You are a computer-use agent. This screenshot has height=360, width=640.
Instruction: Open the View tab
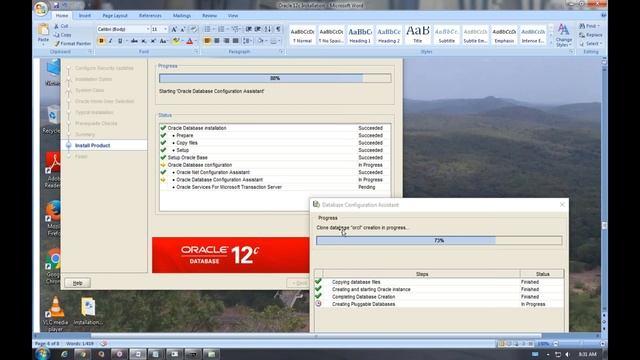coord(233,16)
